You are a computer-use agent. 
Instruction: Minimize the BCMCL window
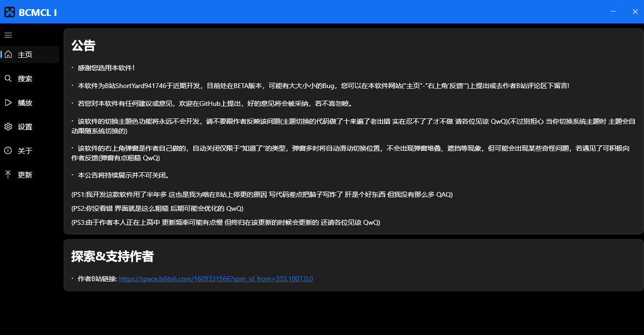tap(613, 11)
